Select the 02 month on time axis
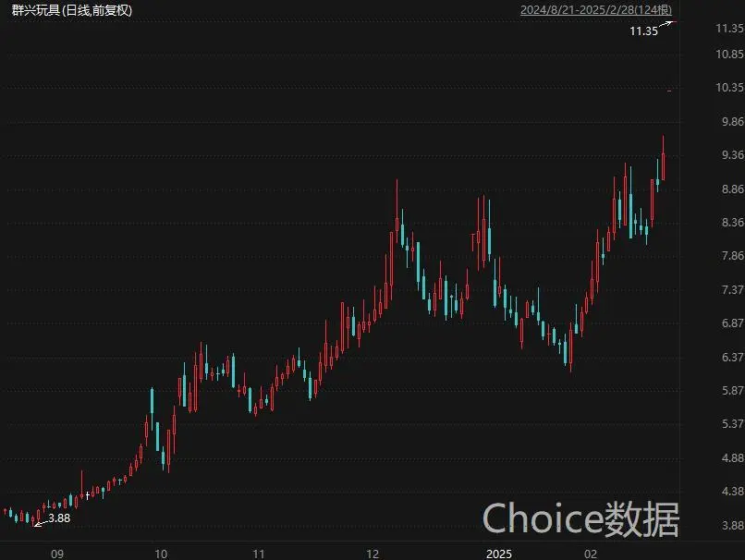 point(590,554)
